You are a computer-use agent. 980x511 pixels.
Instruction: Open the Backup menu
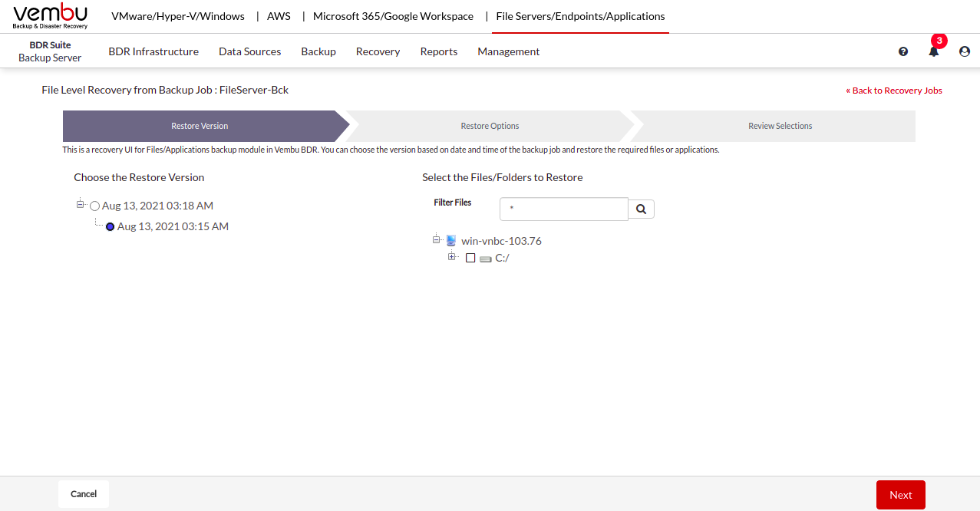coord(318,51)
